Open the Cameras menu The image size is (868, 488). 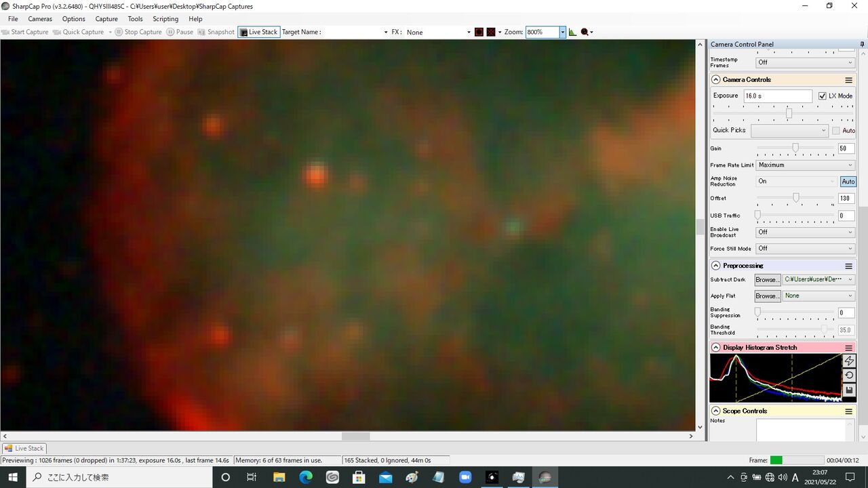tap(40, 19)
